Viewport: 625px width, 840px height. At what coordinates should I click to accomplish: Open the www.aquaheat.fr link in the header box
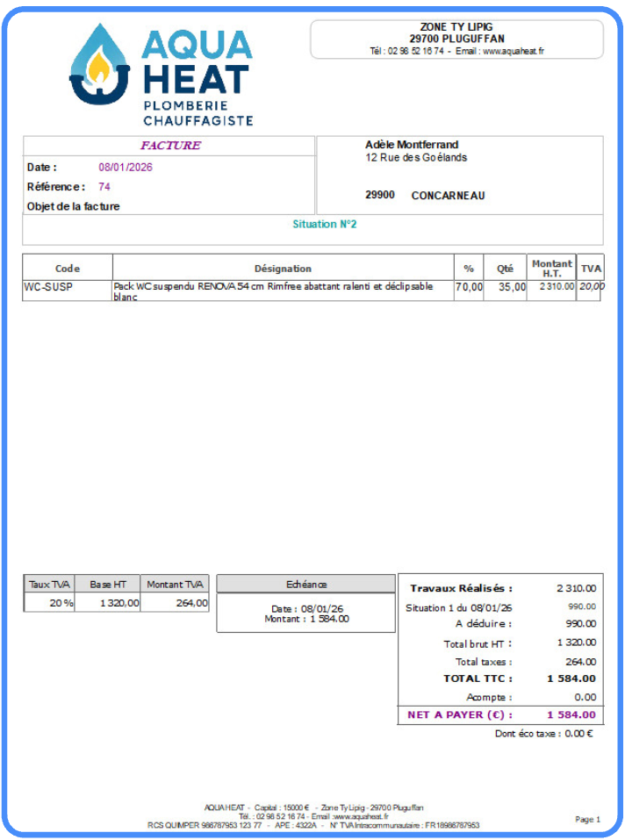[x=513, y=52]
